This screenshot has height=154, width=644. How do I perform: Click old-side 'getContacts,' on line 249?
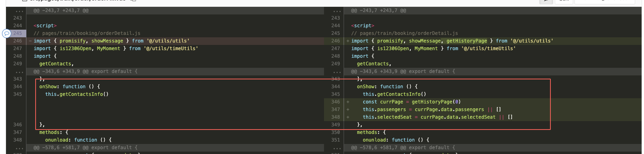(56, 64)
